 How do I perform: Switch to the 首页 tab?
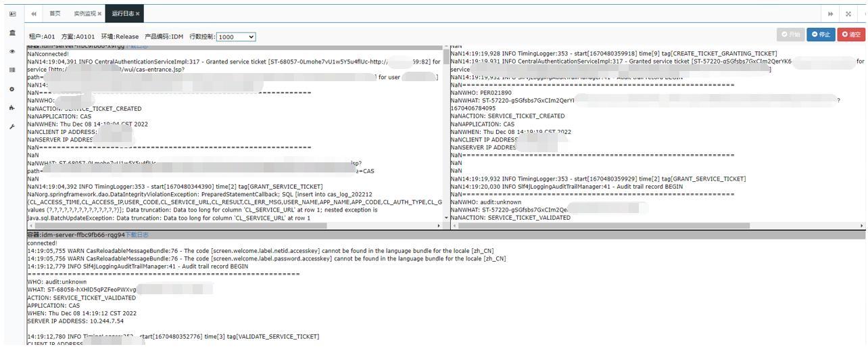[55, 14]
